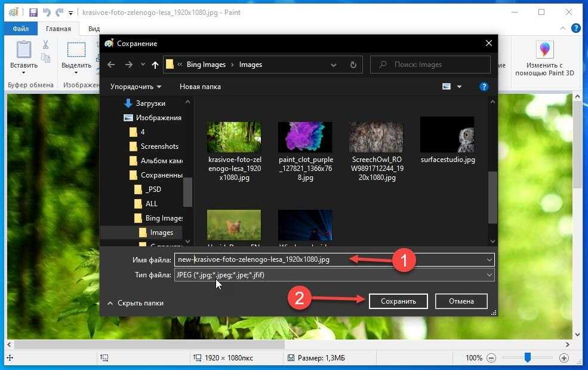Click the up-one-level arrow icon
588x370 pixels.
[x=155, y=65]
